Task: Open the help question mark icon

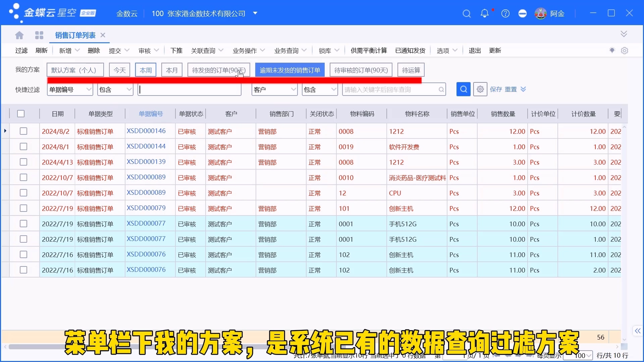Action: click(505, 14)
